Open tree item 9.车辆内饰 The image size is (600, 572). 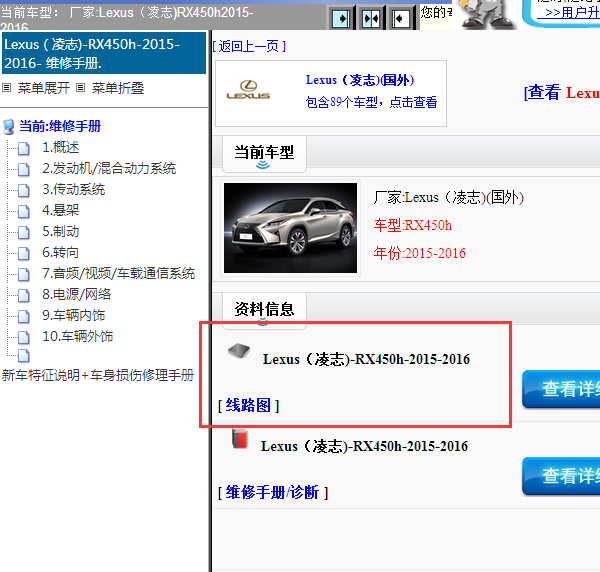[x=73, y=315]
